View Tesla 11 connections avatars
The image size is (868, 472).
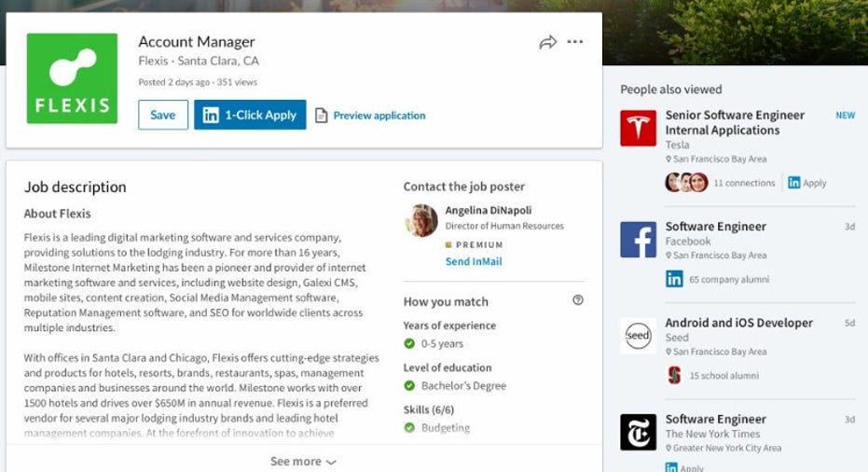[x=686, y=182]
